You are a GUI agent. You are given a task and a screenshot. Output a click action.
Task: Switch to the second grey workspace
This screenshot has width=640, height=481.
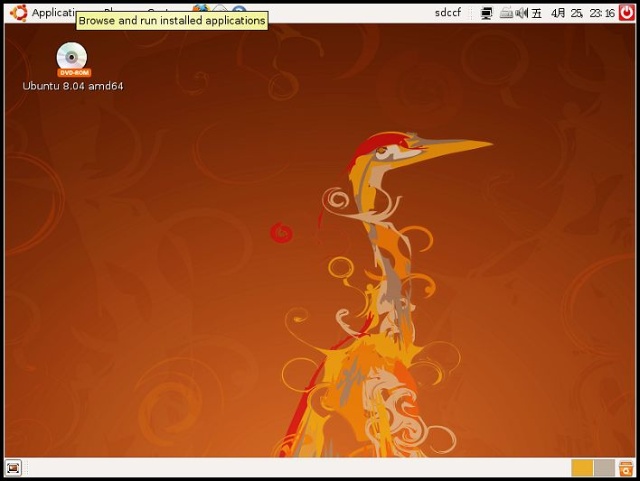click(x=604, y=468)
